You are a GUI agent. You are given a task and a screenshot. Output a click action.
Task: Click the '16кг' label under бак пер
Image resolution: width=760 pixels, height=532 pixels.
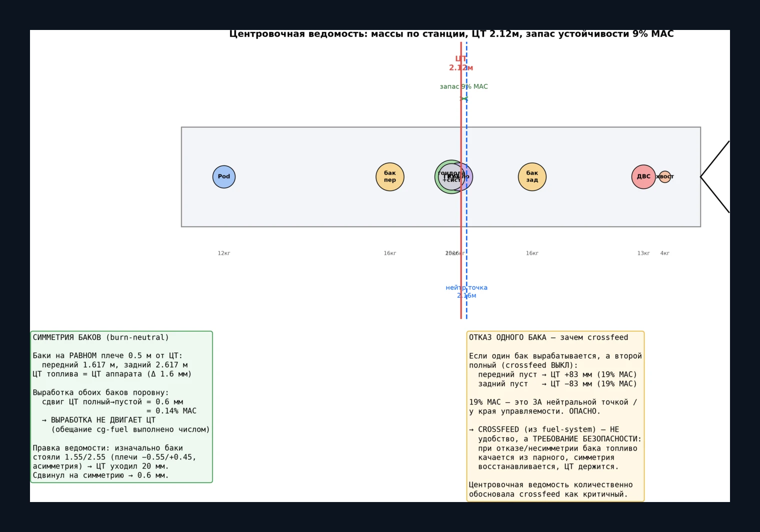pos(390,253)
